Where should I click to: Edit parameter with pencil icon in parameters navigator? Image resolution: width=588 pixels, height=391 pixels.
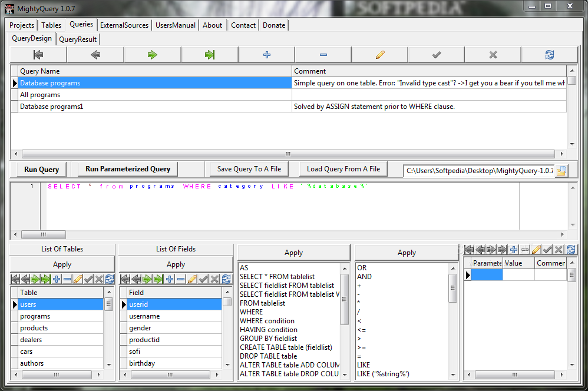[536, 249]
